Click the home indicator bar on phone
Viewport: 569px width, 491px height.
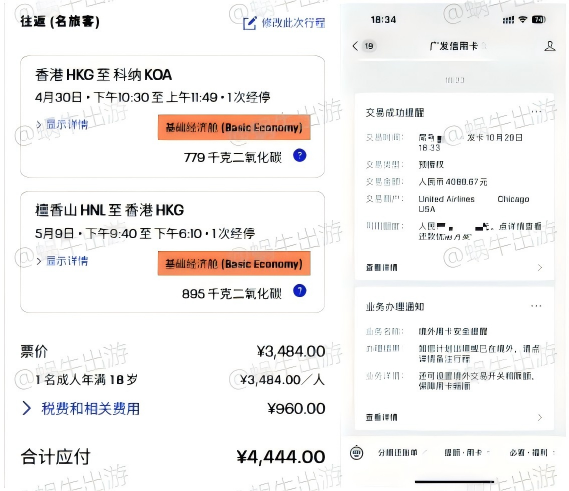pyautogui.click(x=454, y=481)
